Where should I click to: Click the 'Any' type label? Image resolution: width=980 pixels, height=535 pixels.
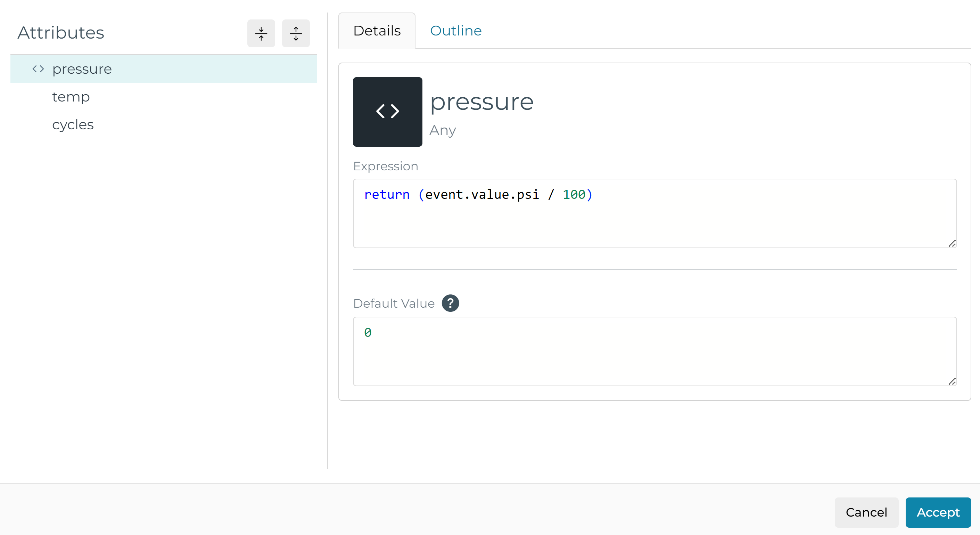(x=443, y=130)
